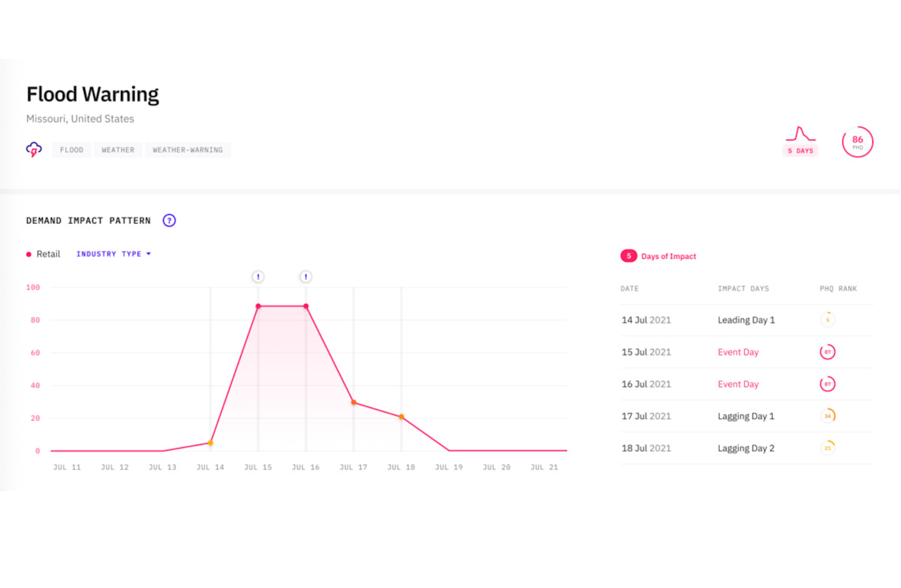Screen dimensions: 901x588
Task: Click the 5 Days of Impact badge
Action: click(628, 255)
